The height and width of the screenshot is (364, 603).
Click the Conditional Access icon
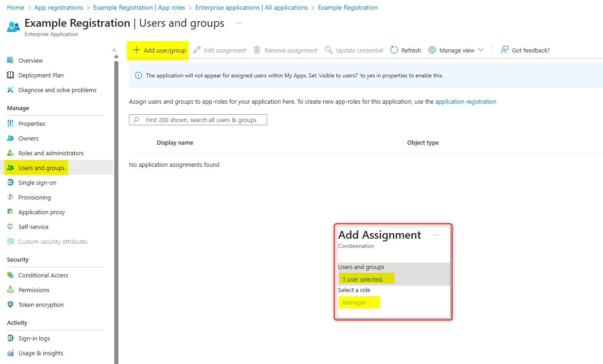(x=10, y=275)
